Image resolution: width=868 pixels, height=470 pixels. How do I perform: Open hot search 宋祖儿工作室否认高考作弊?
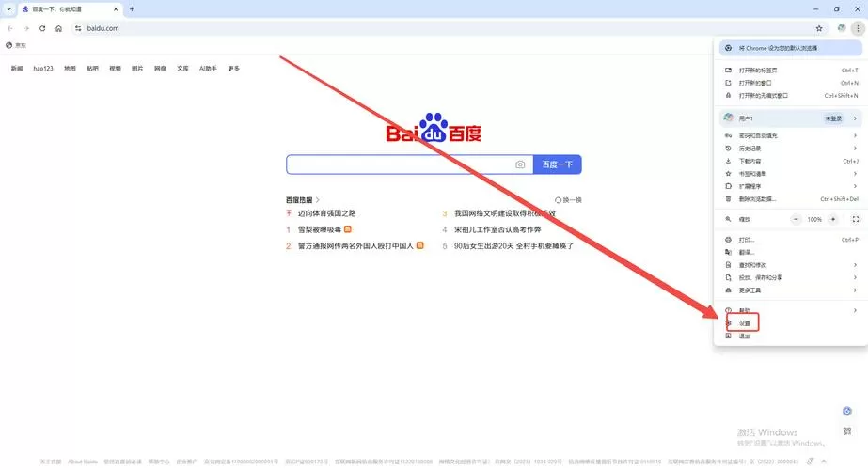[497, 229]
